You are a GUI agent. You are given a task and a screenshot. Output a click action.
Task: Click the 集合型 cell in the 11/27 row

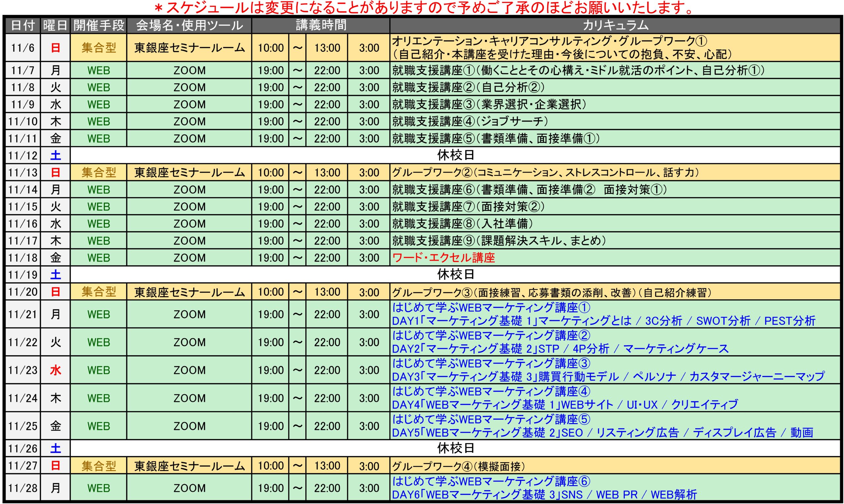click(x=99, y=465)
